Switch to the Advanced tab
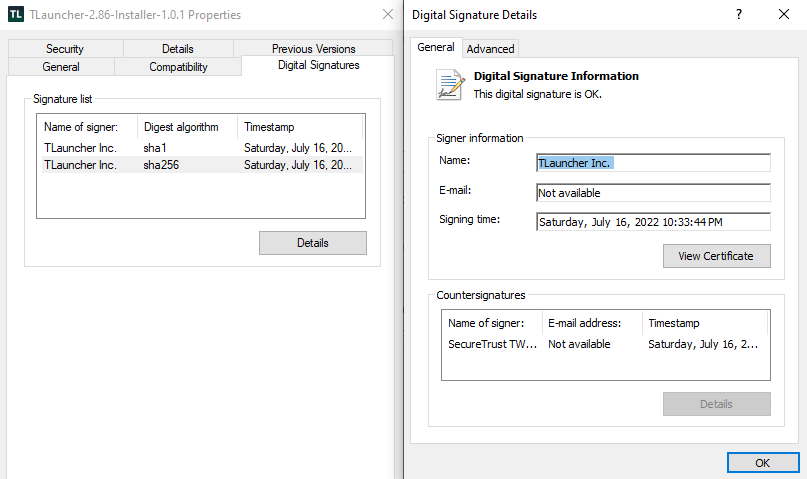 [x=490, y=49]
